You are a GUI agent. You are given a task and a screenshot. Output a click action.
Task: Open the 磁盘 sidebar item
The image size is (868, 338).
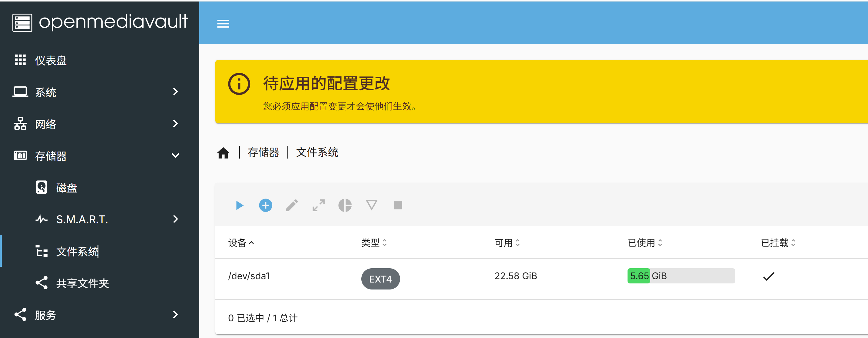[67, 188]
